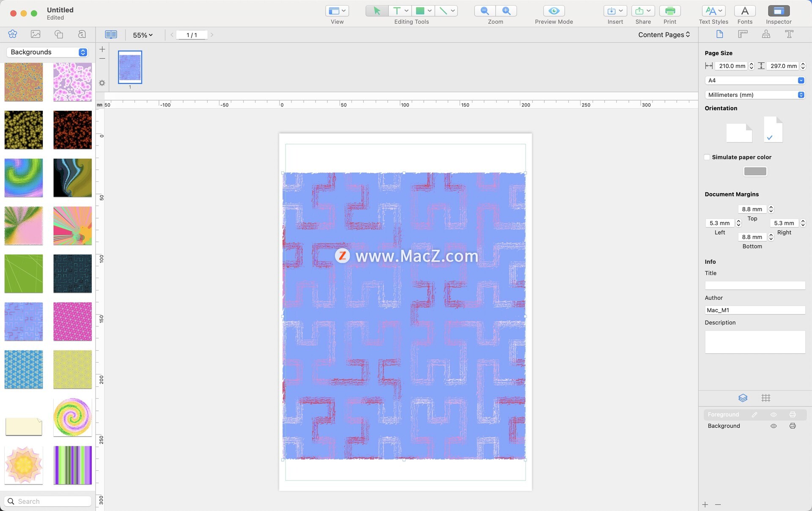Image resolution: width=812 pixels, height=511 pixels.
Task: Open the Millimeters units dropdown
Action: [x=754, y=95]
